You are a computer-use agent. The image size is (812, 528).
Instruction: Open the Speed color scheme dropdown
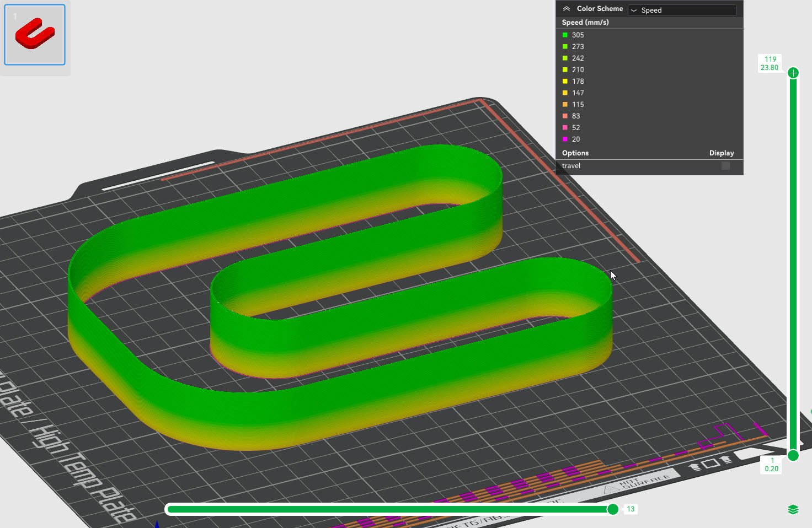tap(682, 10)
